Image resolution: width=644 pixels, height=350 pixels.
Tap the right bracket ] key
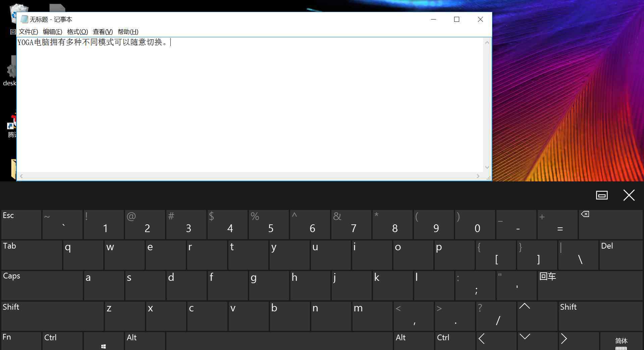click(537, 255)
